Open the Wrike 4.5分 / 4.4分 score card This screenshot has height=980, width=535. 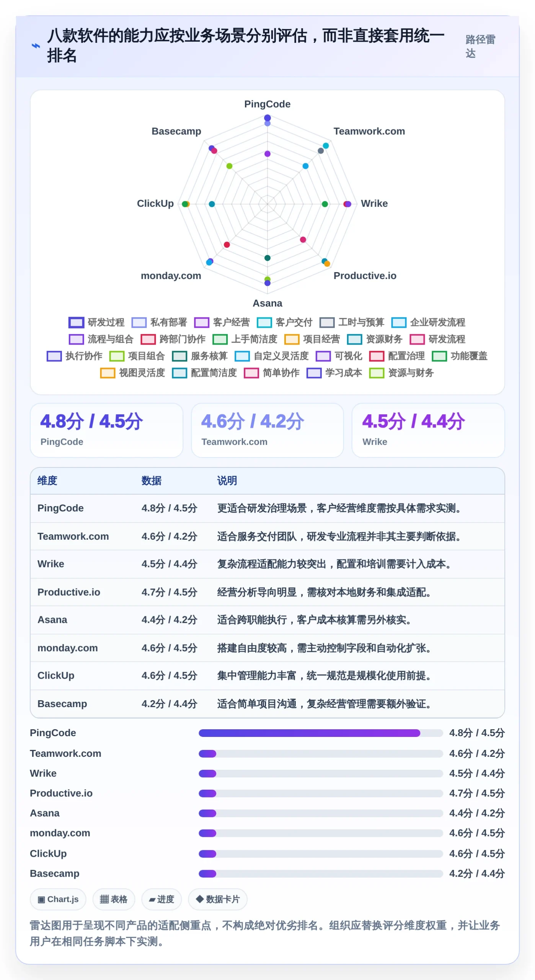click(x=428, y=430)
